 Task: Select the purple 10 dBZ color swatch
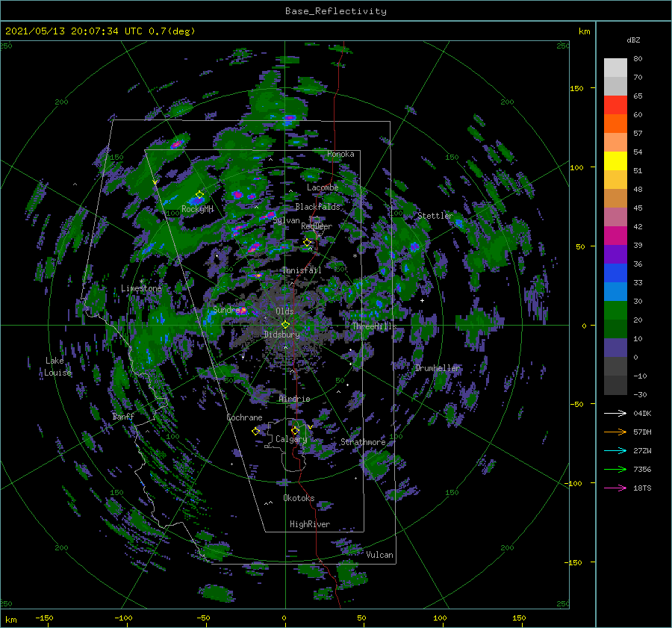615,347
